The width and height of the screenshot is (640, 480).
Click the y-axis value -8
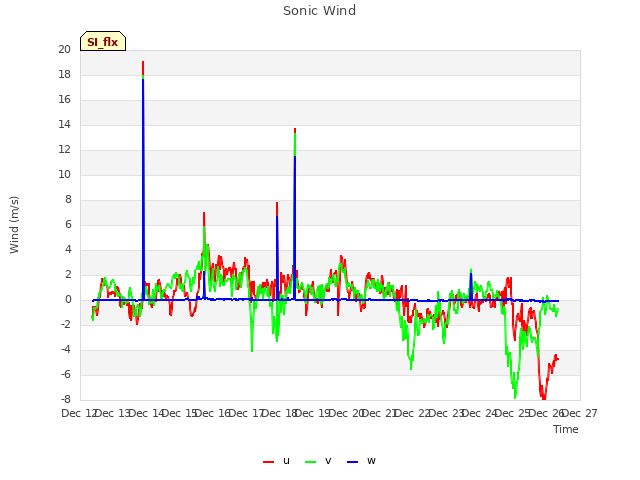pyautogui.click(x=66, y=399)
